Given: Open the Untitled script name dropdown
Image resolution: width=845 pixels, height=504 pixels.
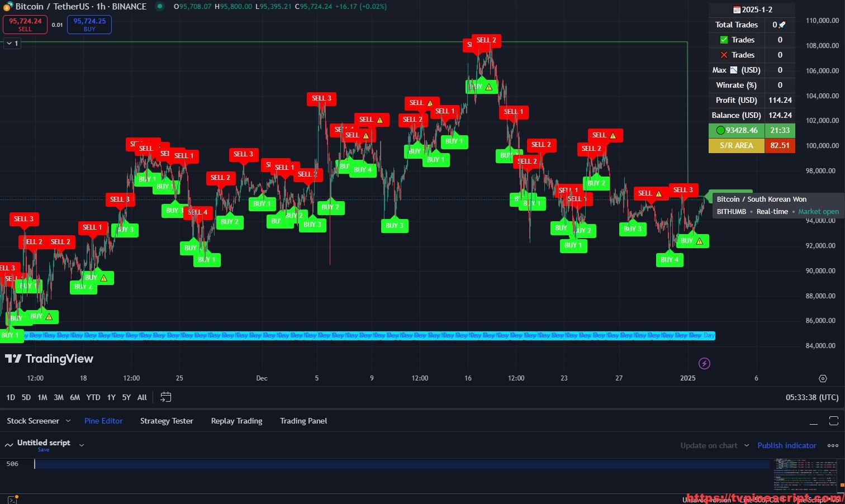Looking at the screenshot, I should 82,445.
